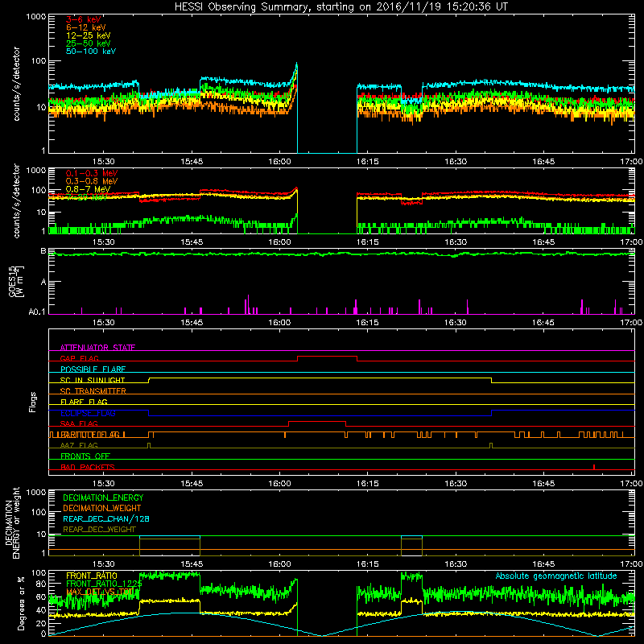The height and width of the screenshot is (644, 644).
Task: Click the MAX_DET_VS_TOT legend label
Action: (x=100, y=592)
